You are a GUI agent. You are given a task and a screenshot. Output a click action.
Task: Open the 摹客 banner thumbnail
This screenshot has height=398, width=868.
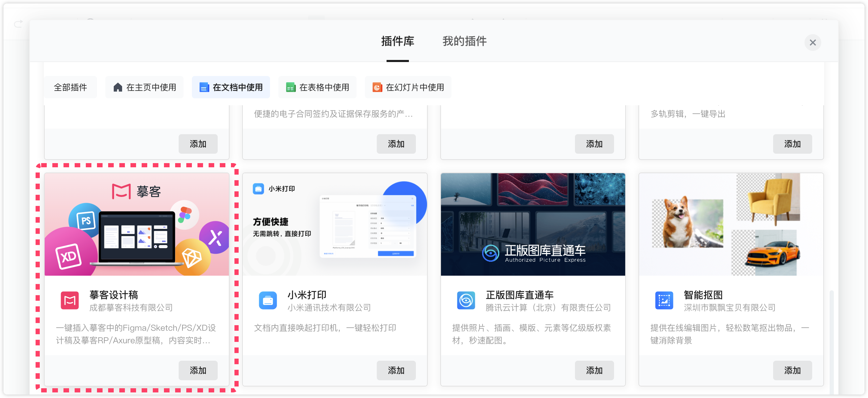point(137,224)
